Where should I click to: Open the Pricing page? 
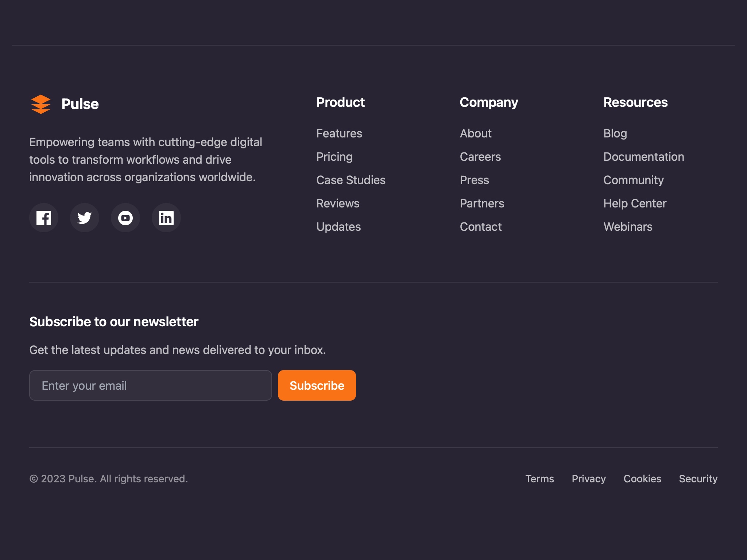334,157
